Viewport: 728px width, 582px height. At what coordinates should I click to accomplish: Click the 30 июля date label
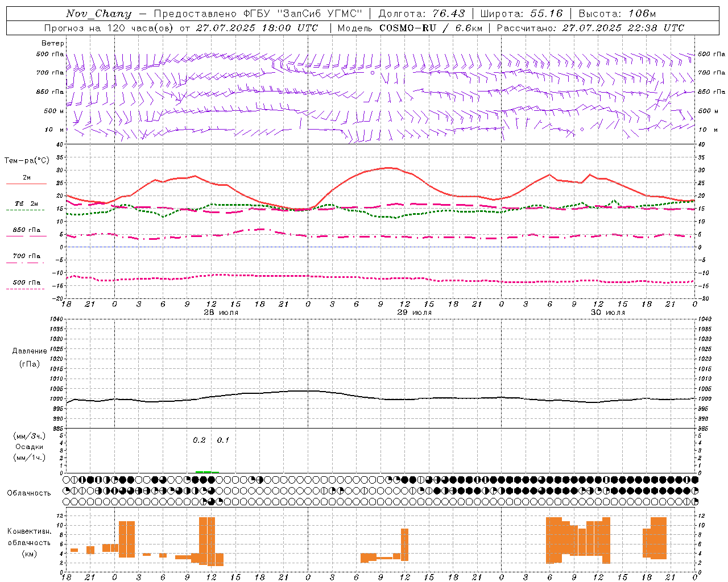coord(608,313)
